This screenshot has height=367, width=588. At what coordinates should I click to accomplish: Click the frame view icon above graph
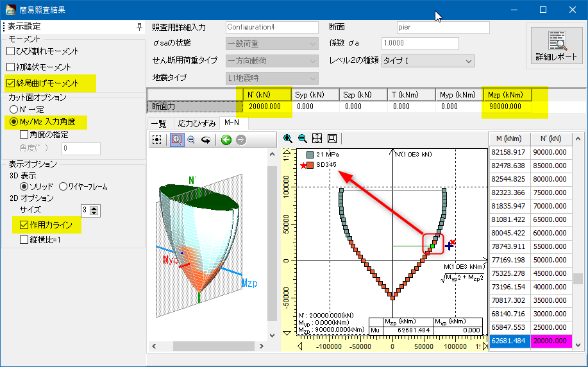[x=332, y=139]
